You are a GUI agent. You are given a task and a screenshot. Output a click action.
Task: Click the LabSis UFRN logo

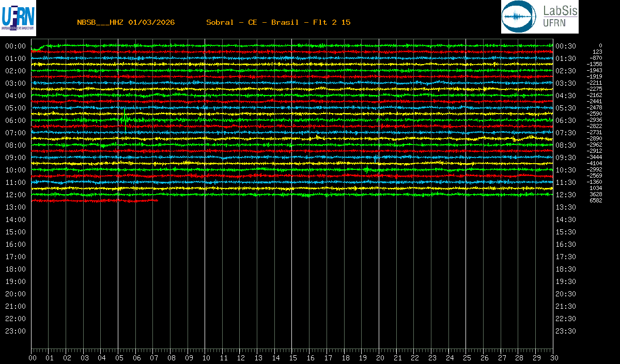tap(539, 17)
